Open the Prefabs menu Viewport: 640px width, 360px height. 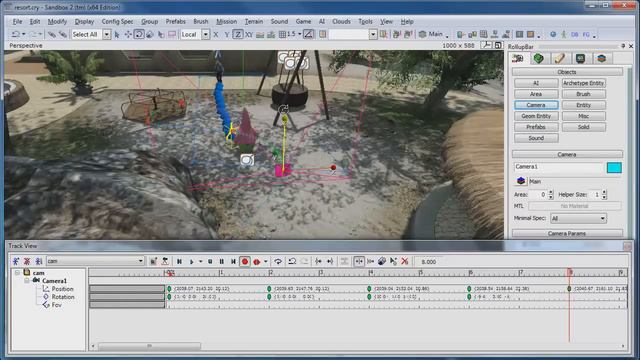pyautogui.click(x=176, y=22)
